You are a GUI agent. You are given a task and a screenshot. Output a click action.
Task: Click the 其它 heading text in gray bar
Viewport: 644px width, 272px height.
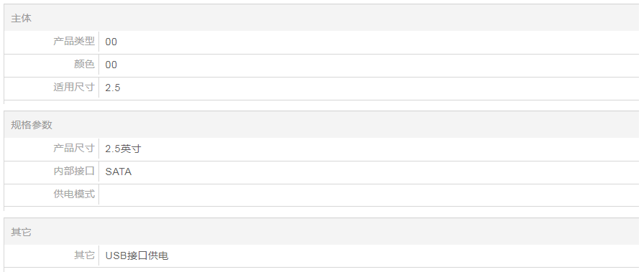click(x=21, y=232)
